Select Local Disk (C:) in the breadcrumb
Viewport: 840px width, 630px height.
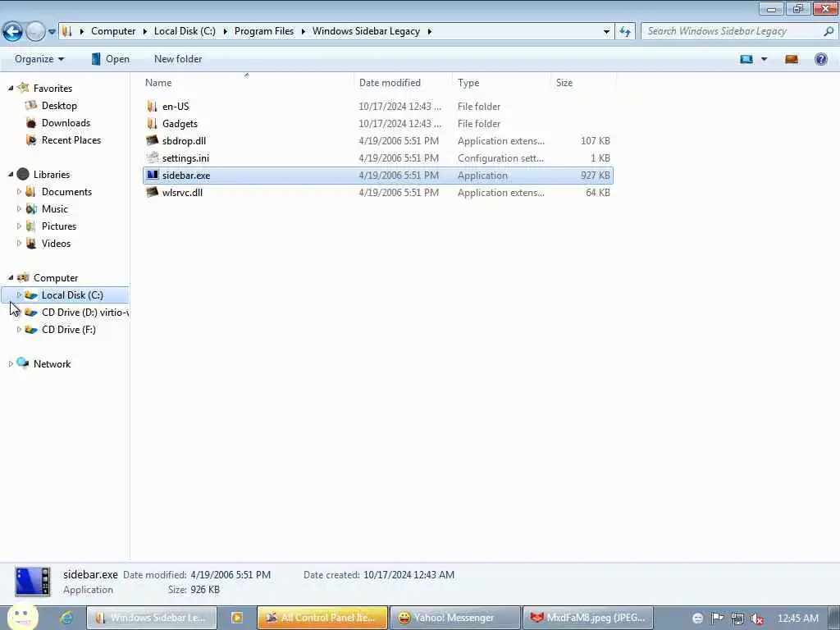tap(185, 31)
